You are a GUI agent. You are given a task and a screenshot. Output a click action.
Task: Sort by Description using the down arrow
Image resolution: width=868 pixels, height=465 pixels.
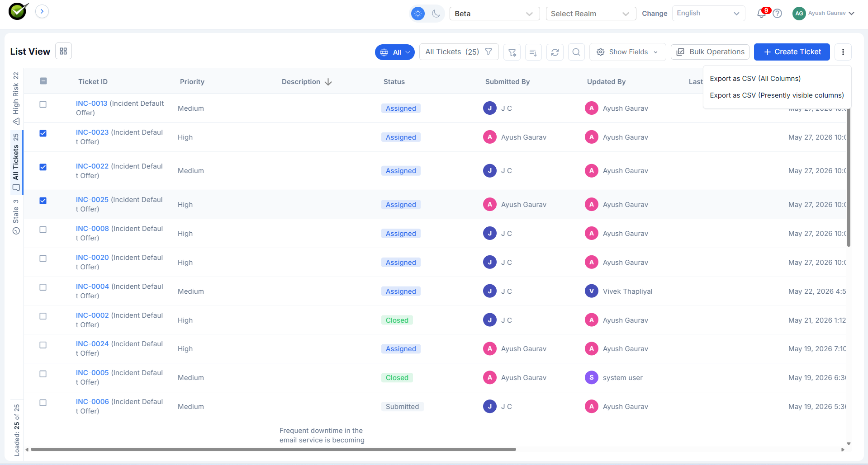point(328,82)
